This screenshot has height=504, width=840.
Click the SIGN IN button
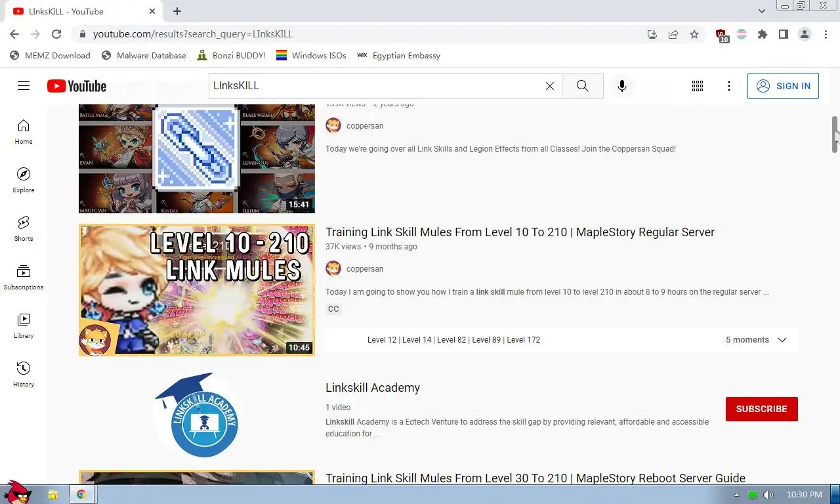click(783, 86)
